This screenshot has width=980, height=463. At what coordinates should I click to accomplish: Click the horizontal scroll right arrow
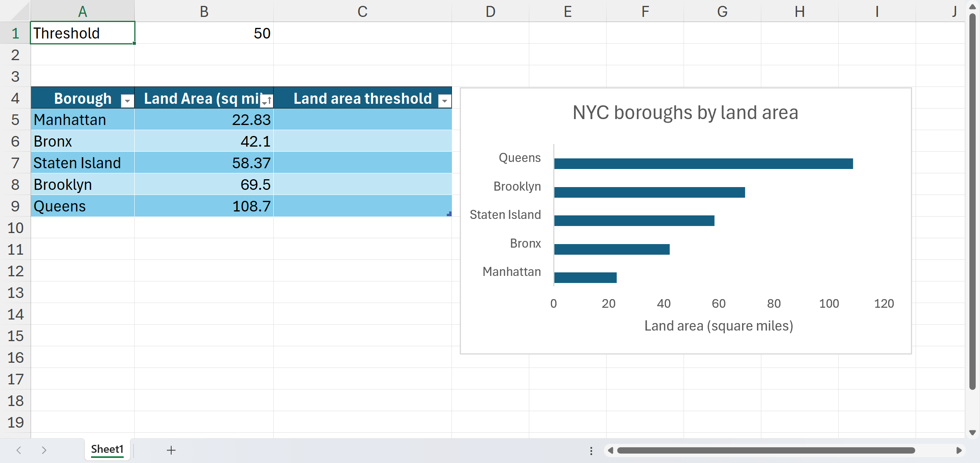[x=958, y=450]
